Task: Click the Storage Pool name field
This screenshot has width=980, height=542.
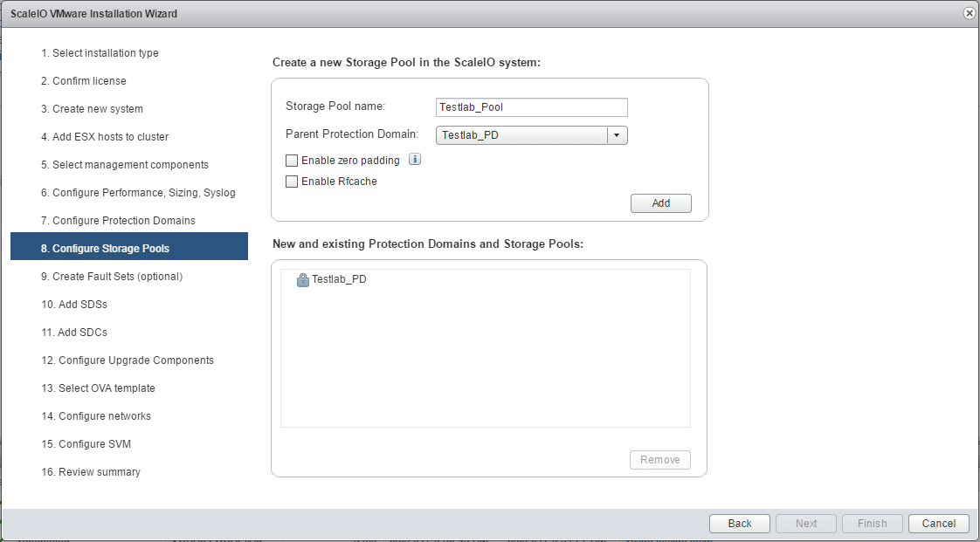Action: click(531, 107)
